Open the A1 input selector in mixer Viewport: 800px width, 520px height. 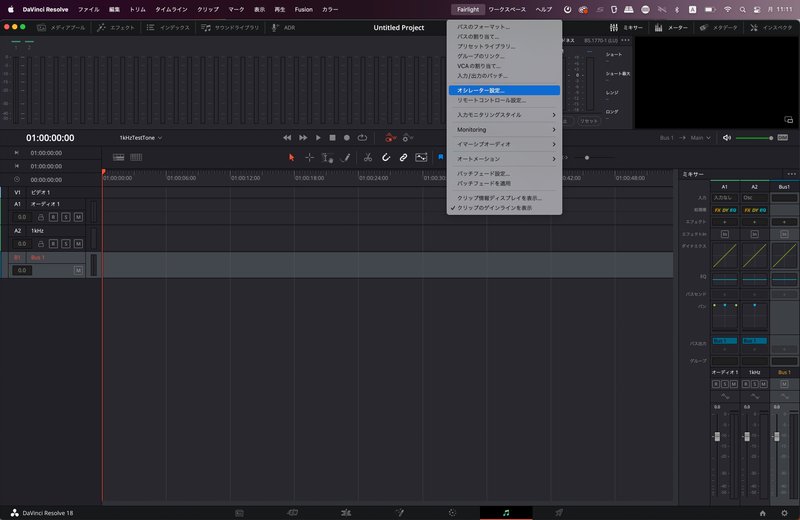tap(724, 197)
